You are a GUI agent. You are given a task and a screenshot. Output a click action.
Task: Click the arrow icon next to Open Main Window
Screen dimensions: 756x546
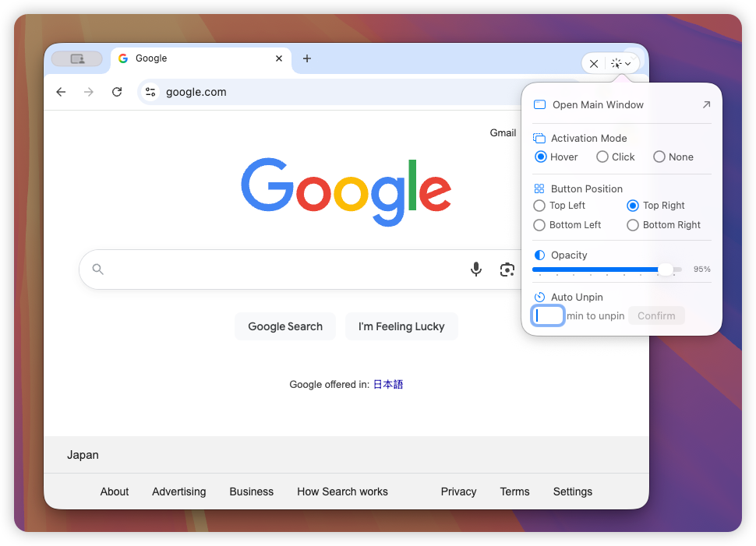click(706, 104)
